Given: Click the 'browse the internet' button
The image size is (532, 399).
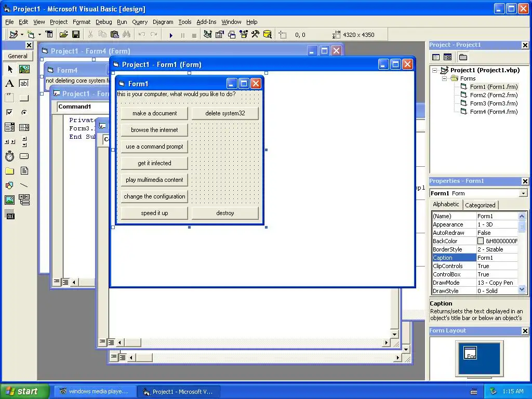Looking at the screenshot, I should click(154, 130).
